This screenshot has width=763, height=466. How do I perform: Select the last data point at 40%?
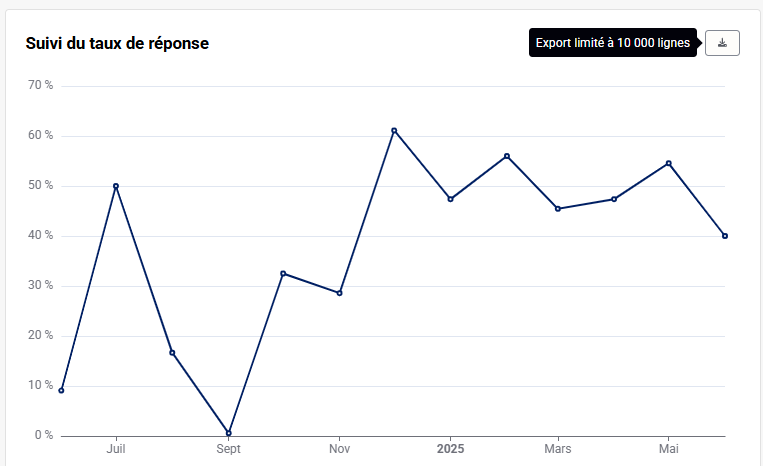(x=725, y=236)
